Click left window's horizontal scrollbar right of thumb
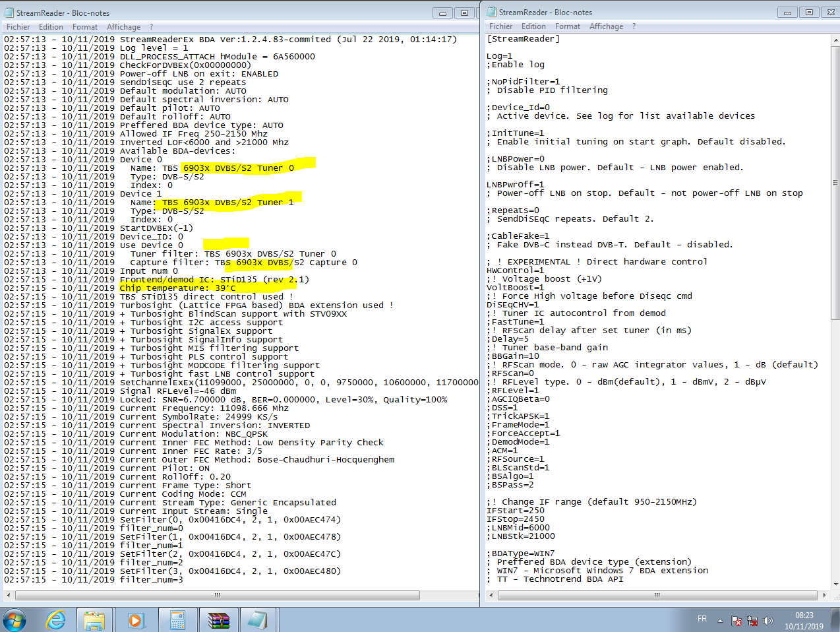840x632 pixels. point(448,595)
